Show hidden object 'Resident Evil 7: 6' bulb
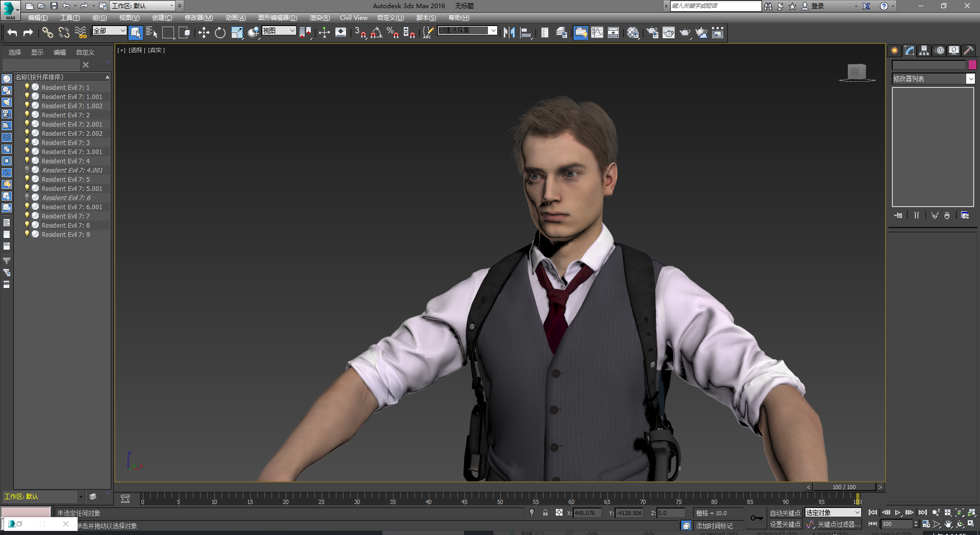Screen dimensions: 980x535 click(x=27, y=198)
